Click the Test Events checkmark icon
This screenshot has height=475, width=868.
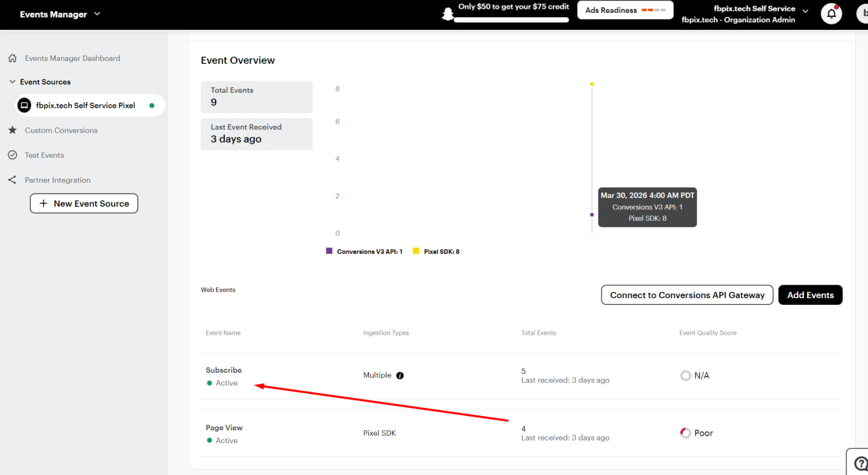pyautogui.click(x=12, y=155)
